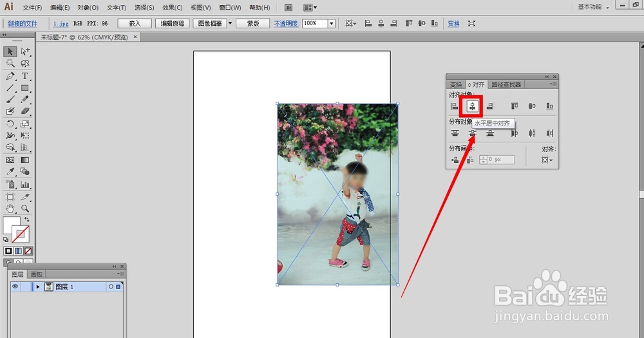Open the opacity 100% dropdown arrow

tap(332, 23)
